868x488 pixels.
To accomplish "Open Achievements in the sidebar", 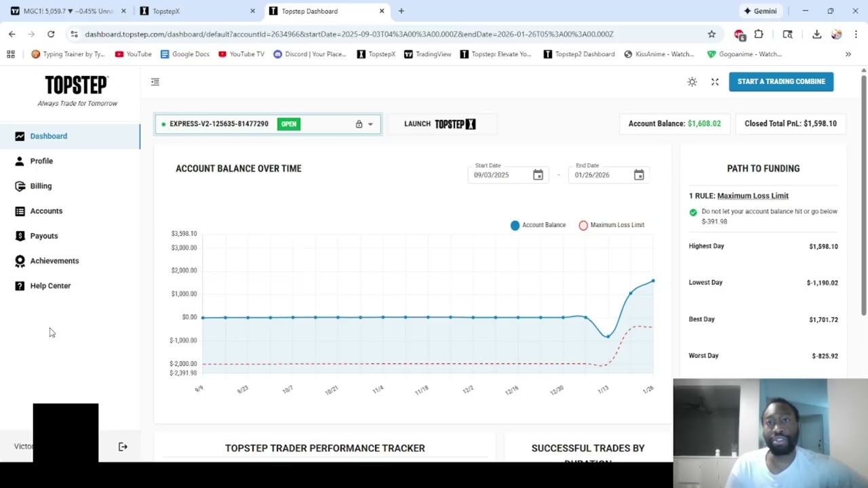I will coord(70,261).
